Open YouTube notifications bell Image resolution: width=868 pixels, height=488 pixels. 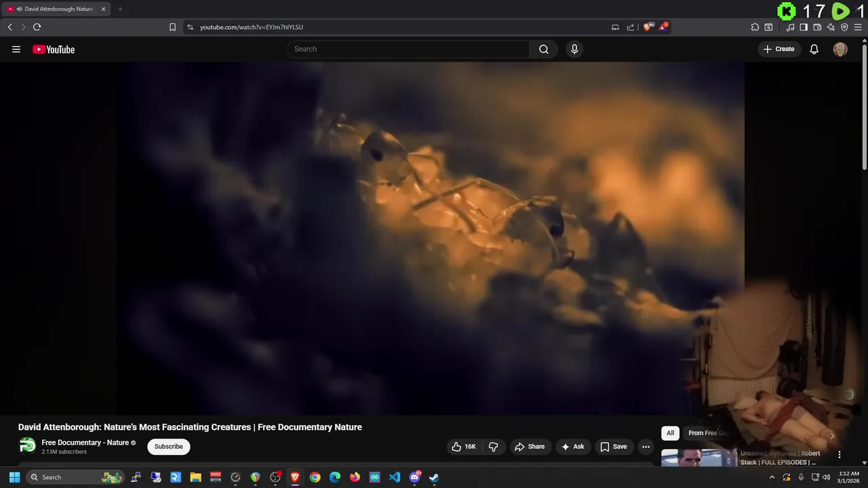(814, 49)
